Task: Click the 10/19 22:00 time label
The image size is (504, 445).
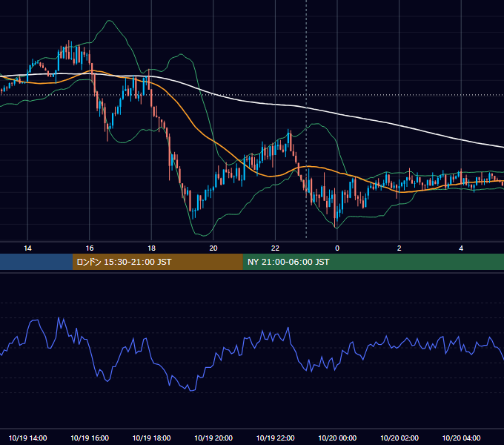Action: click(x=275, y=438)
